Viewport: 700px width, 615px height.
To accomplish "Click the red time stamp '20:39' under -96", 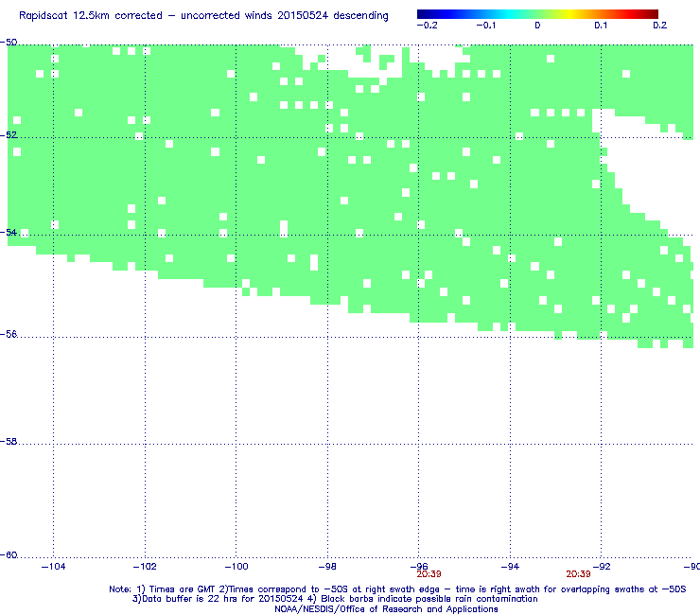I will click(429, 574).
